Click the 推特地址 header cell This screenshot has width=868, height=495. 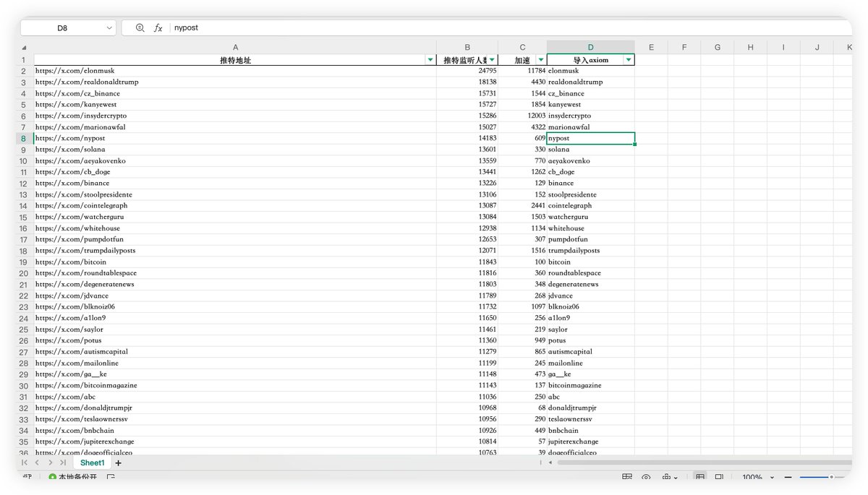(235, 60)
